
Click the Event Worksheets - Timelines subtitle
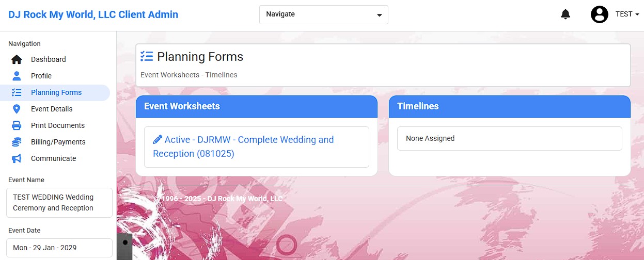(189, 75)
